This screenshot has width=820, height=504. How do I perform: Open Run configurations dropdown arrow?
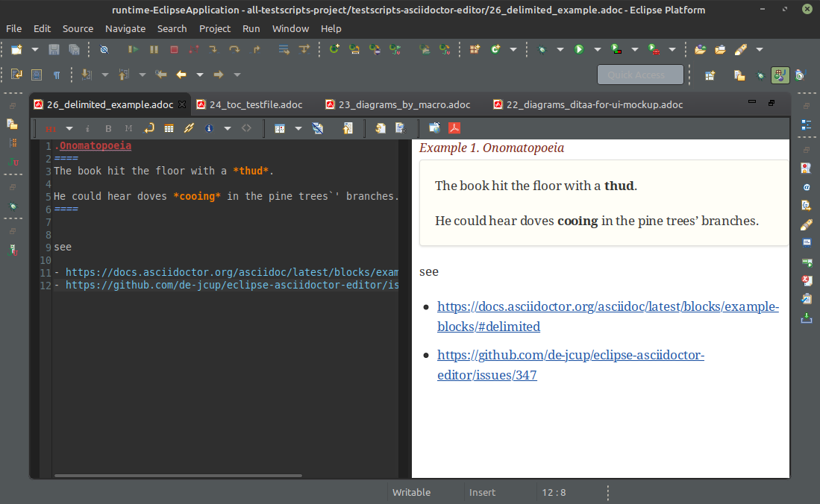coord(597,50)
